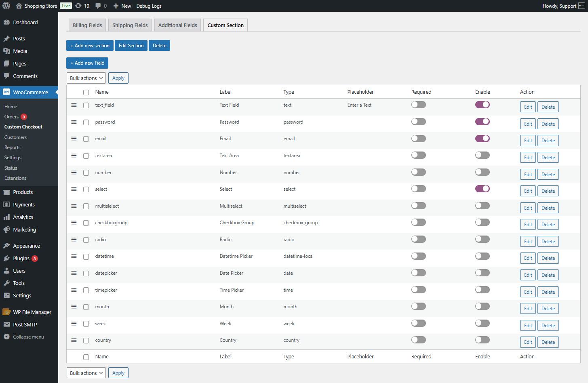Viewport: 588px width, 383px height.
Task: Click the Add new section button
Action: 90,45
